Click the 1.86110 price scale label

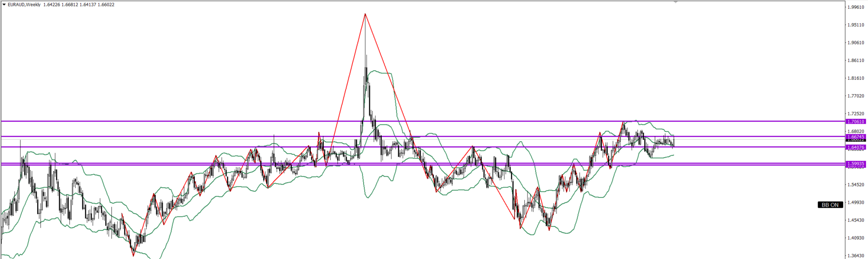point(856,60)
